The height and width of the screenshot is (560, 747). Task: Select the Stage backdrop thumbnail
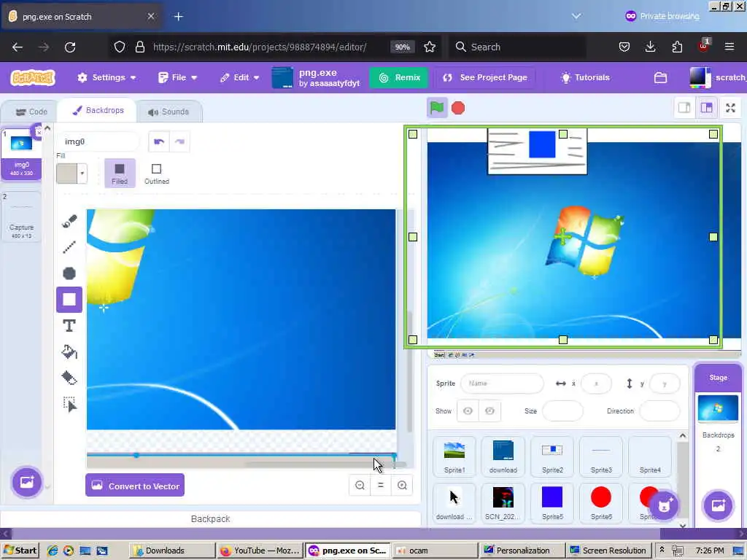click(x=718, y=408)
